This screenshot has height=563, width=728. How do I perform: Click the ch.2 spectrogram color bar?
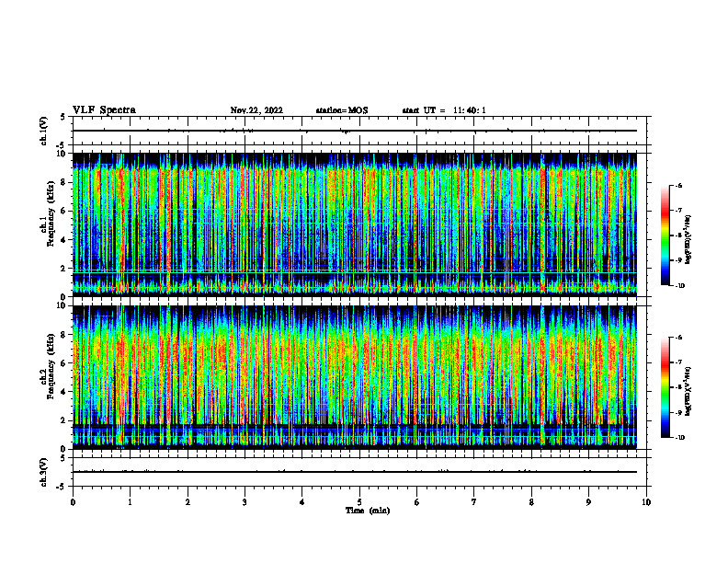pyautogui.click(x=665, y=387)
